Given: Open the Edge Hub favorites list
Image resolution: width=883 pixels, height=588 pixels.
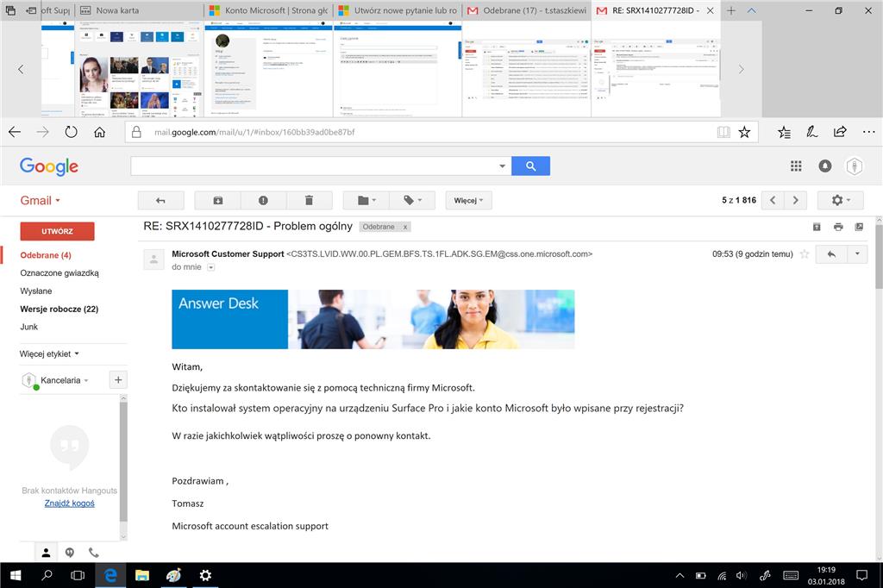Looking at the screenshot, I should [785, 133].
